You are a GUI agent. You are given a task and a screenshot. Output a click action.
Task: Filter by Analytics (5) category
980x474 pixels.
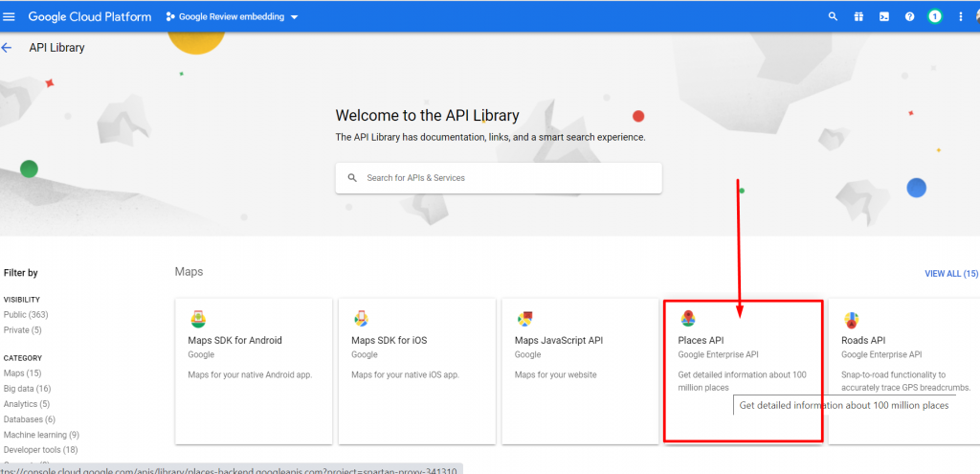pos(26,404)
